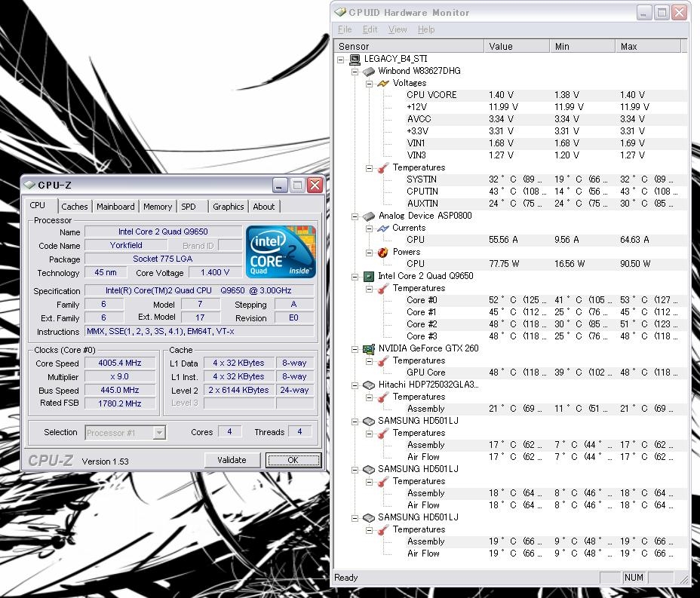The height and width of the screenshot is (598, 700).
Task: Maximize the Hardware Monitor window
Action: click(662, 13)
